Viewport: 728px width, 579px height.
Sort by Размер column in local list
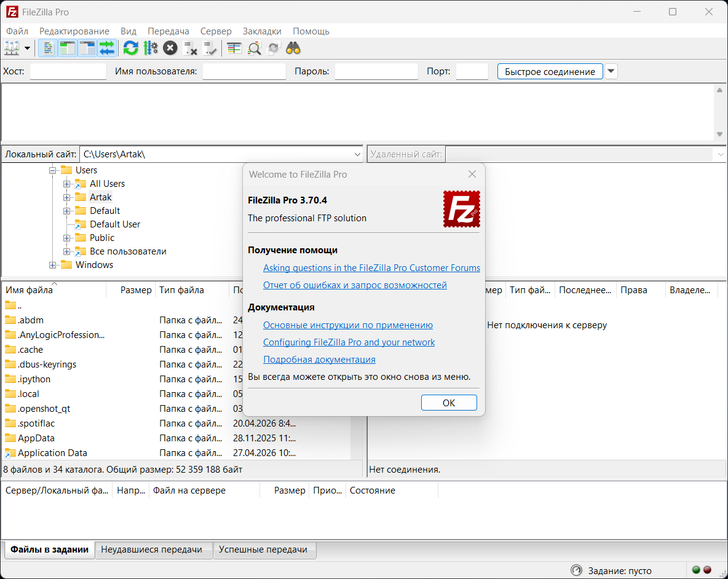click(131, 290)
